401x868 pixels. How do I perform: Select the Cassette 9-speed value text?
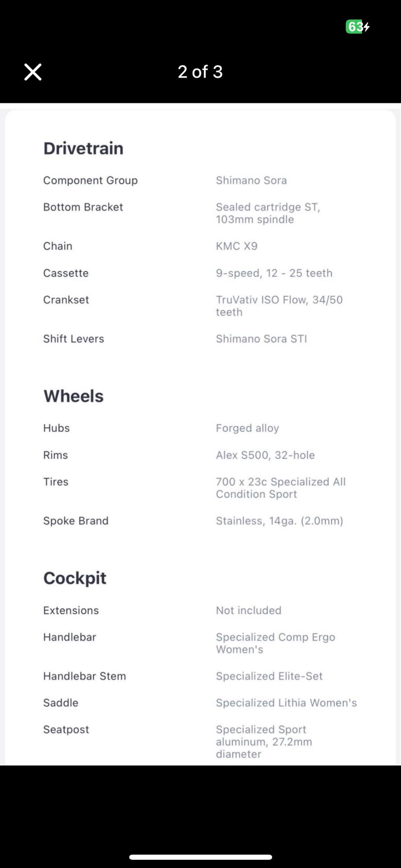click(274, 273)
